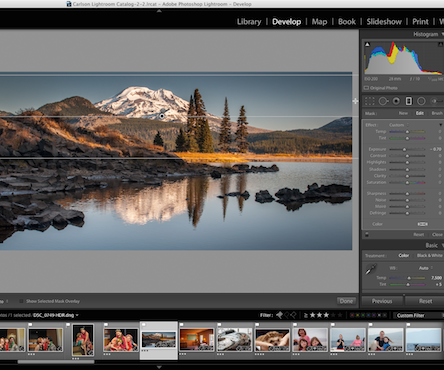This screenshot has height=370, width=444.
Task: Switch to the Slideshow module
Action: (x=384, y=22)
